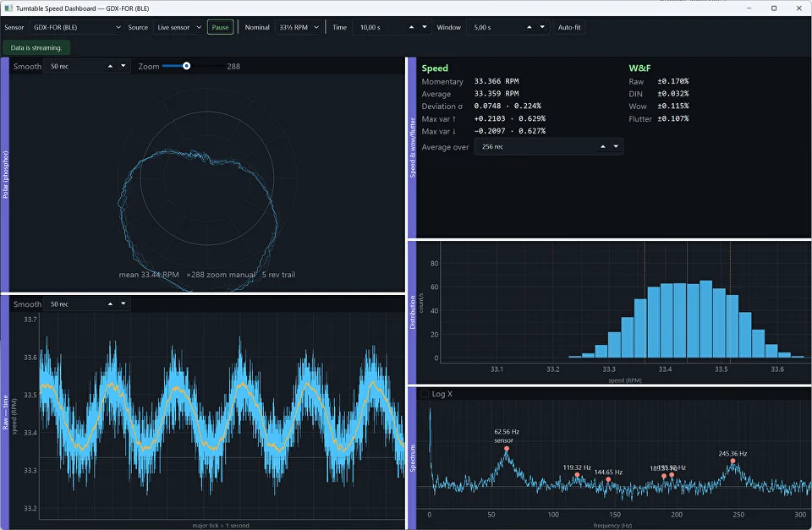Click the app icon in the title bar
This screenshot has height=530, width=812.
(8, 8)
